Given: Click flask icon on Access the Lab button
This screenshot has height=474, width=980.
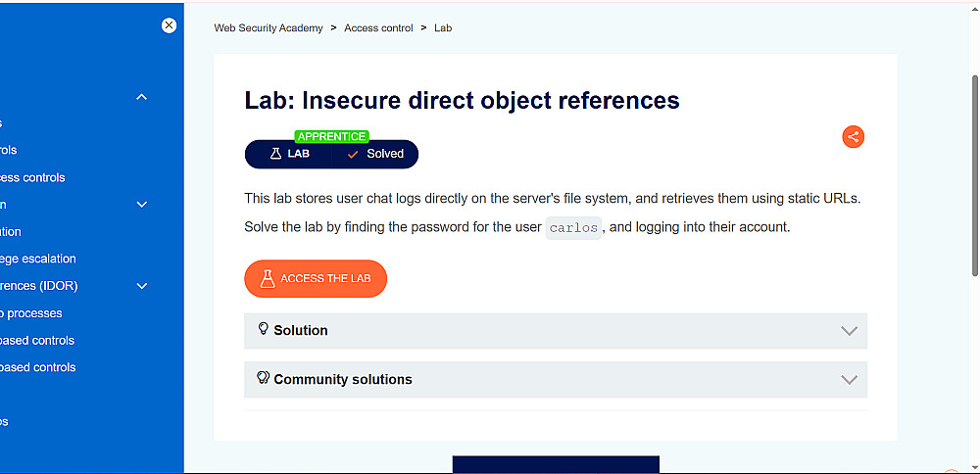Looking at the screenshot, I should tap(268, 278).
